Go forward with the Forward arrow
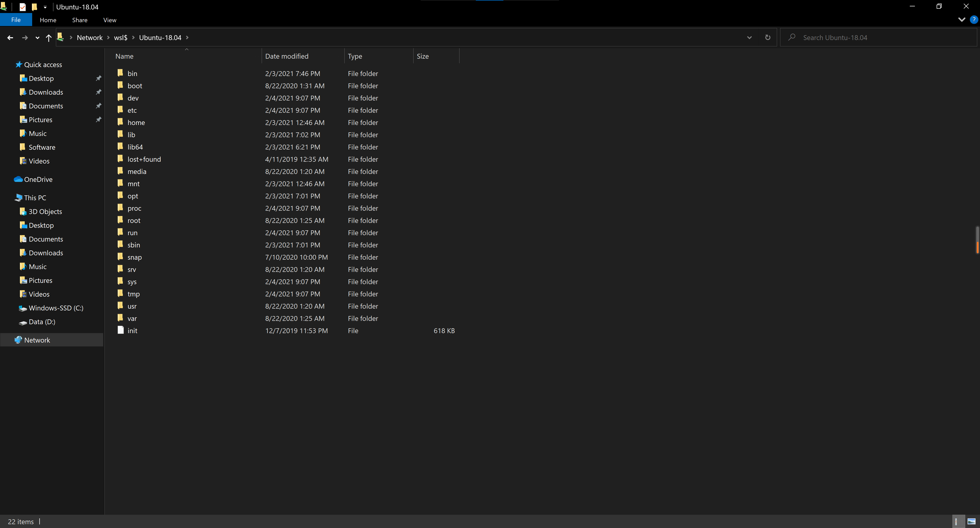980x528 pixels. (x=25, y=38)
